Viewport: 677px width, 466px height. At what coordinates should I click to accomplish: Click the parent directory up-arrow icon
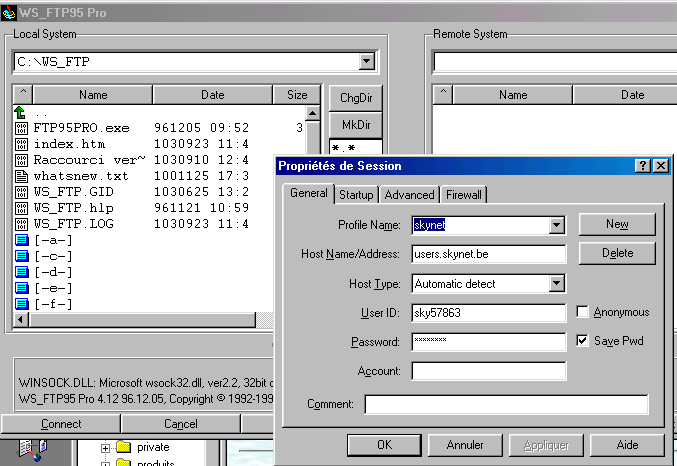pyautogui.click(x=20, y=113)
